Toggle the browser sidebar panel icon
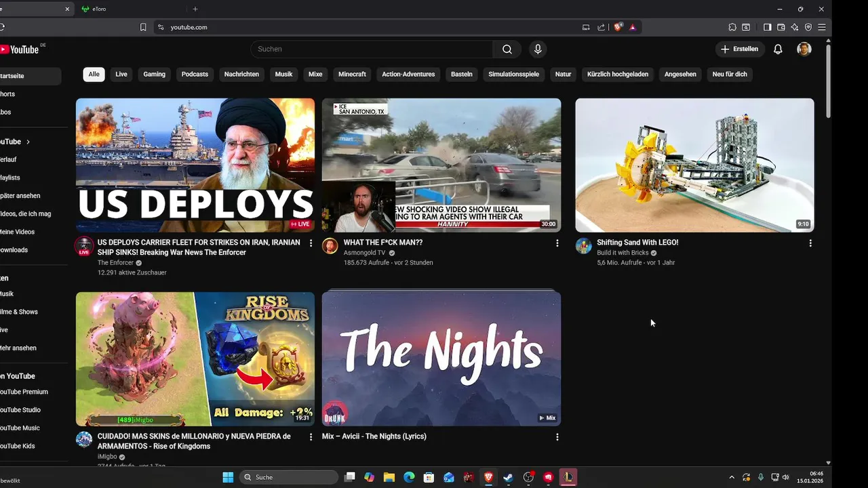Image resolution: width=868 pixels, height=488 pixels. coord(767,27)
